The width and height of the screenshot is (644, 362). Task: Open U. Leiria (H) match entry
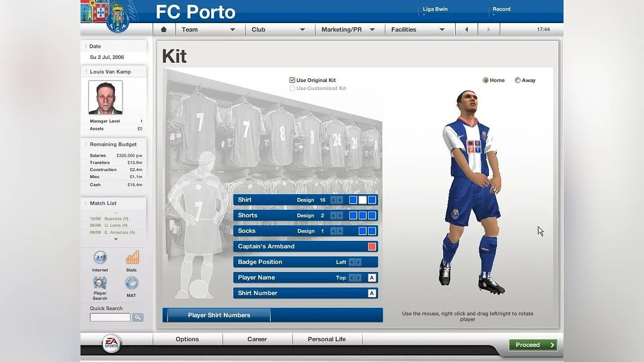point(109,225)
